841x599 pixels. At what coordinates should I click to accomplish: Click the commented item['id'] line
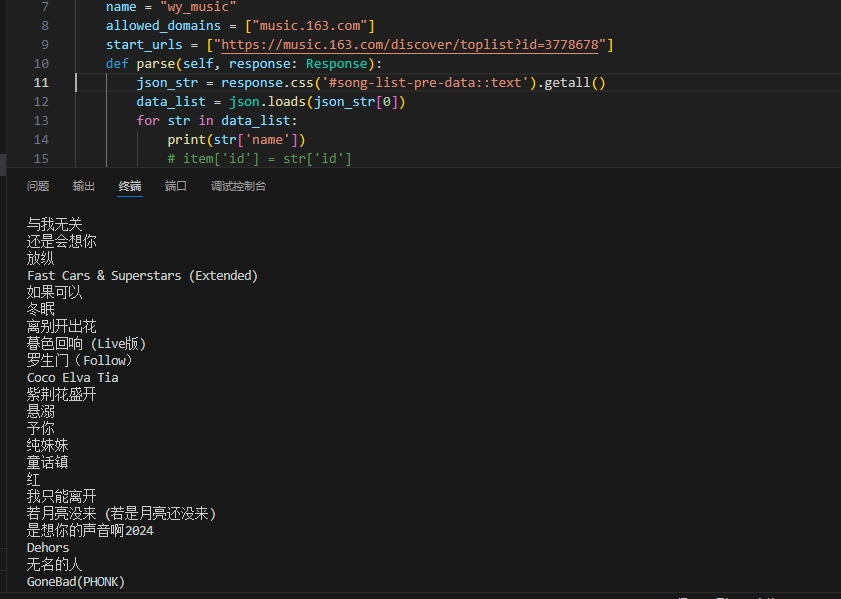[x=260, y=159]
